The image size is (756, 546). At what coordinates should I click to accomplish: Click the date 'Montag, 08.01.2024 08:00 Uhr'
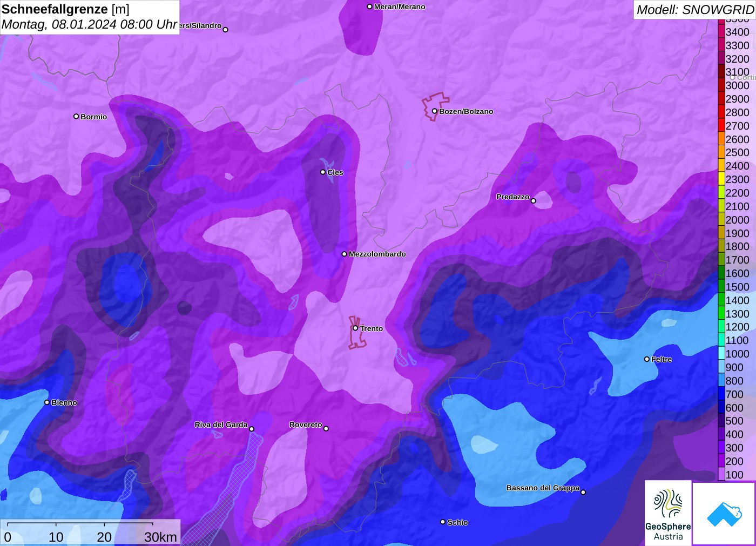point(90,24)
